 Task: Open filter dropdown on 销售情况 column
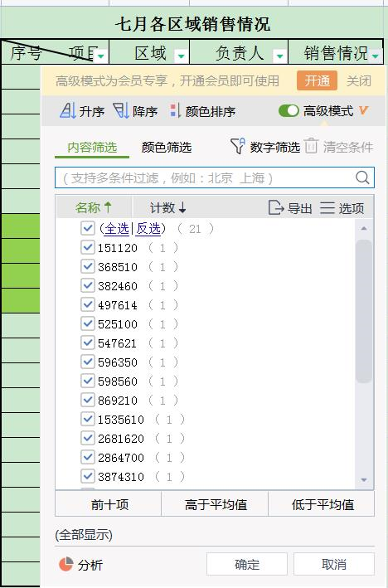click(375, 56)
